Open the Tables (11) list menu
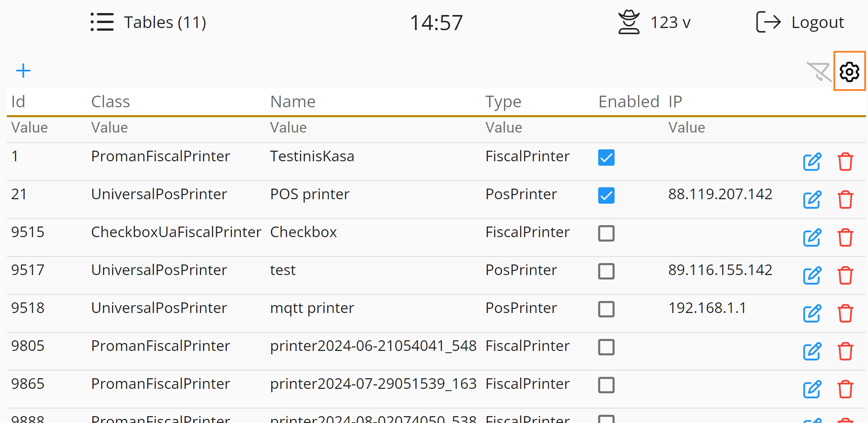The image size is (868, 423). coord(148,23)
